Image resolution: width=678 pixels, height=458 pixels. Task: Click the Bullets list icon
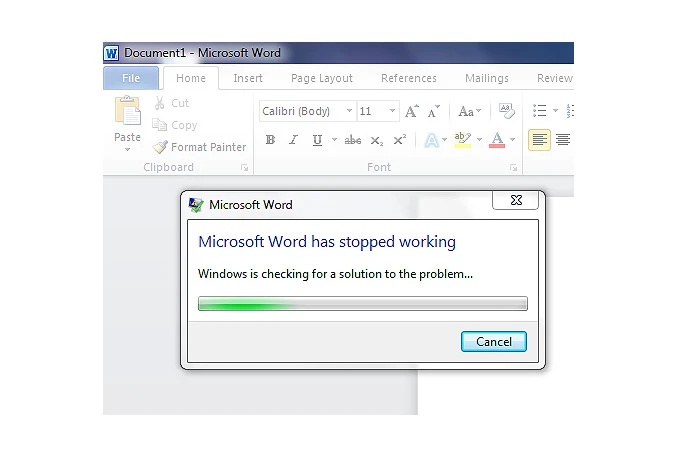pyautogui.click(x=540, y=111)
